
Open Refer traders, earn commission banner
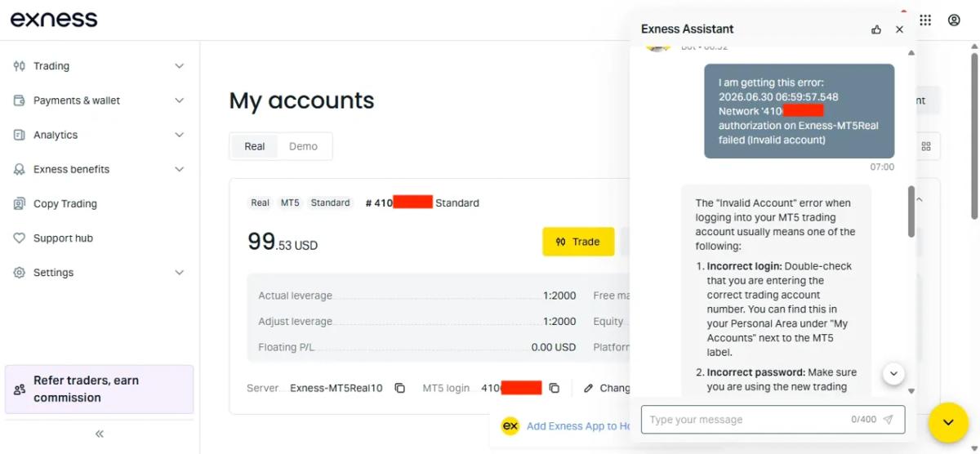click(100, 389)
